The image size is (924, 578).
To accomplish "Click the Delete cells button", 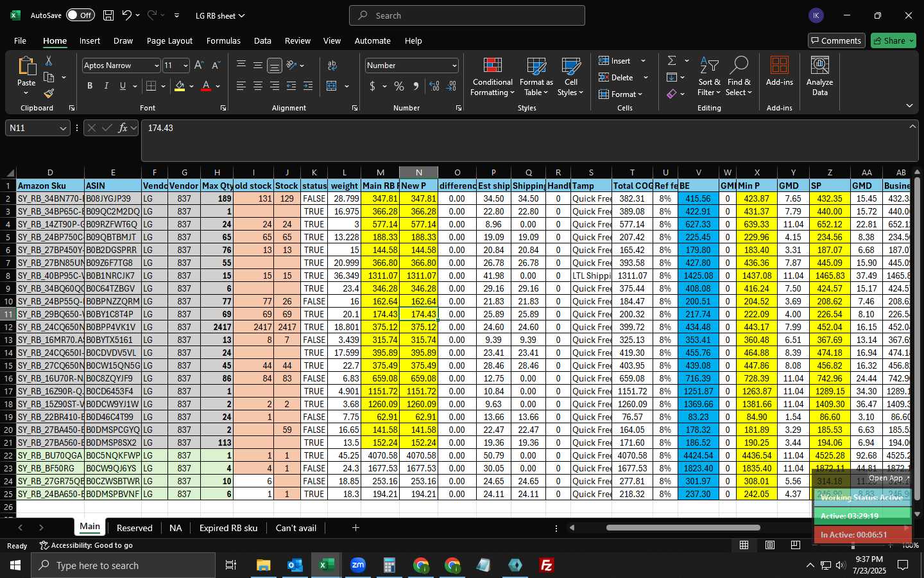I will (x=616, y=77).
